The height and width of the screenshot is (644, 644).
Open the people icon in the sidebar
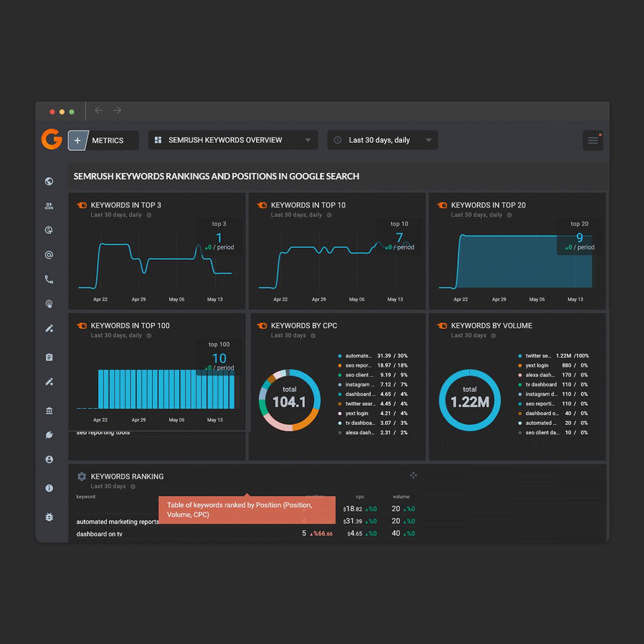(49, 206)
